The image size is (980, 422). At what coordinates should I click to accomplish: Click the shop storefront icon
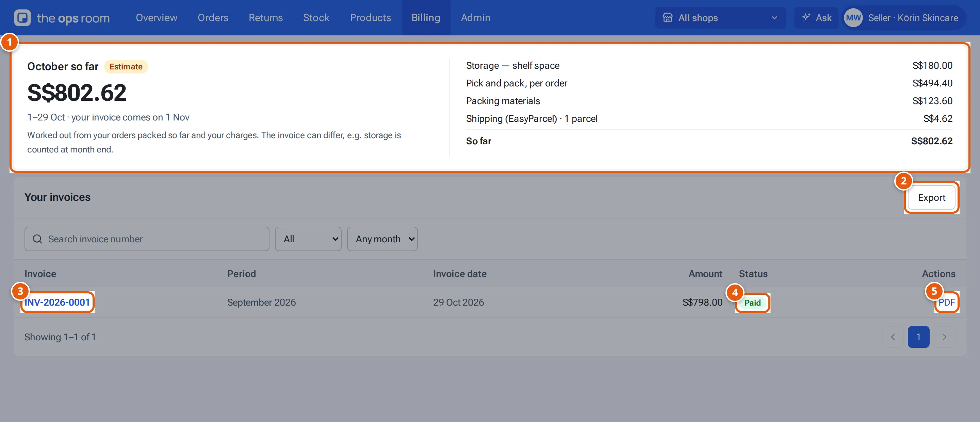tap(667, 17)
